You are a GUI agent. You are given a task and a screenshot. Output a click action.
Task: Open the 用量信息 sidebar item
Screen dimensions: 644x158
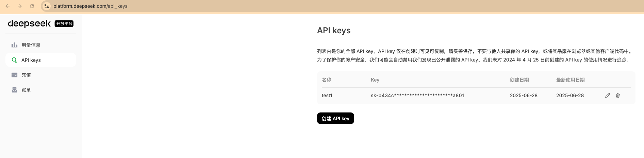(x=41, y=45)
